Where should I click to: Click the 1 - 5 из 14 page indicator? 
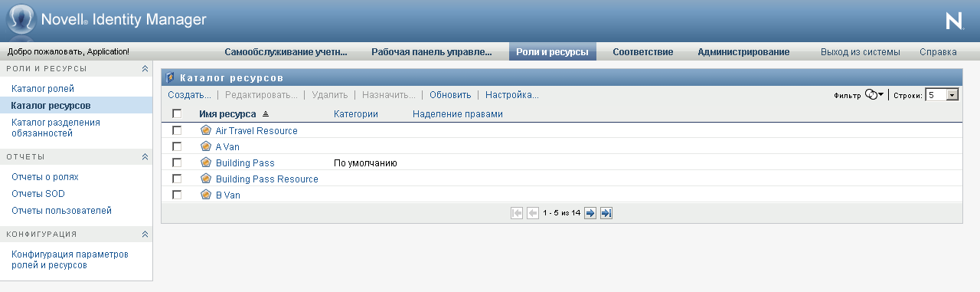coord(561,213)
